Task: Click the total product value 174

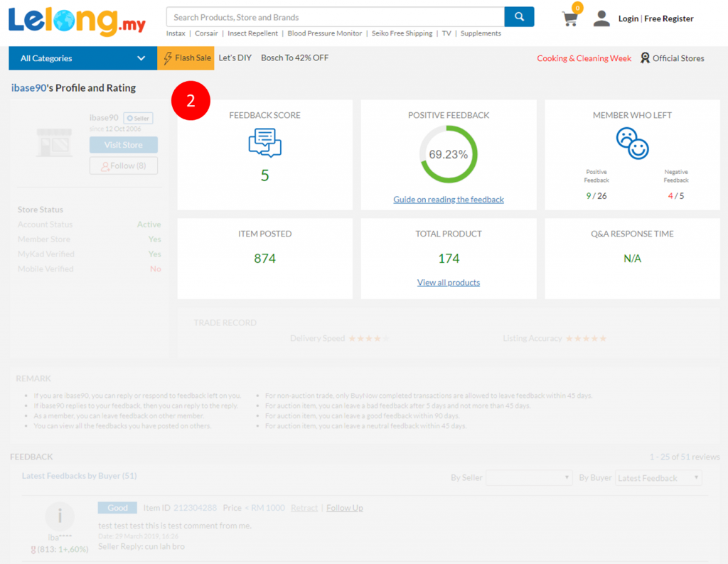Action: coord(449,259)
